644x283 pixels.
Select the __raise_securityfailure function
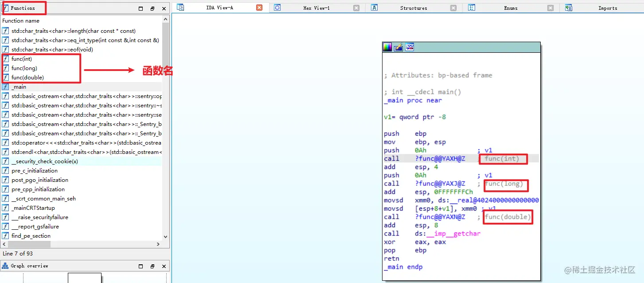[x=82, y=217]
